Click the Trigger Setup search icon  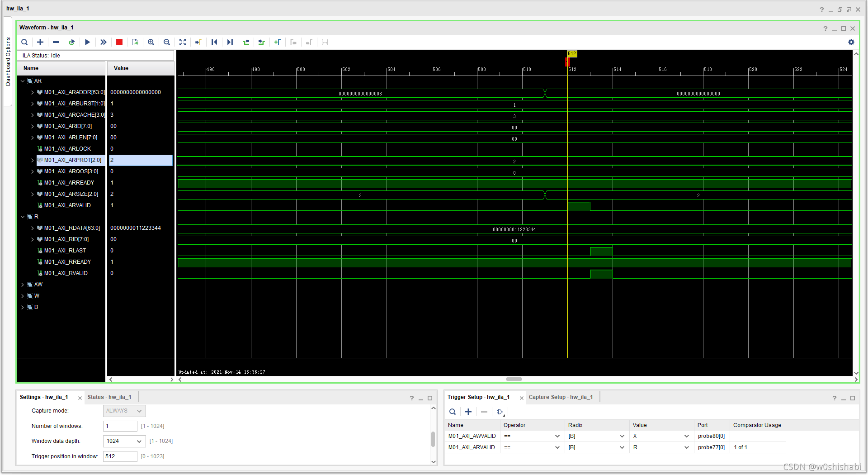[x=453, y=412]
